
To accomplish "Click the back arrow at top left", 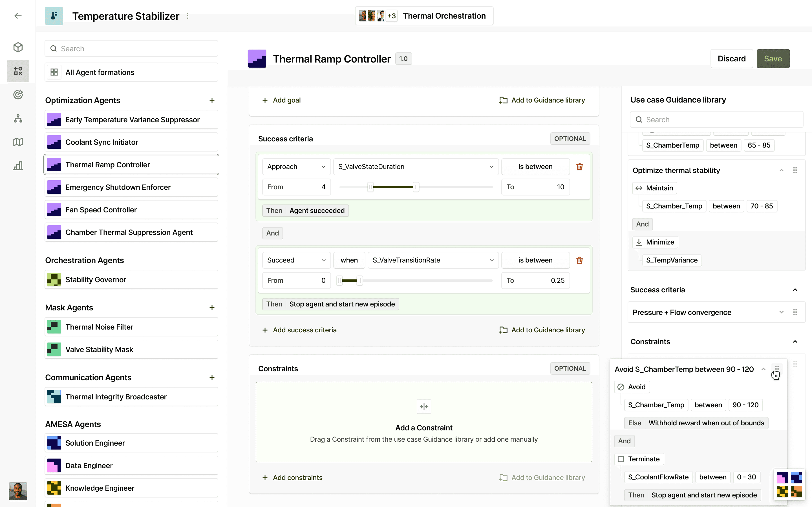I will 18,15.
